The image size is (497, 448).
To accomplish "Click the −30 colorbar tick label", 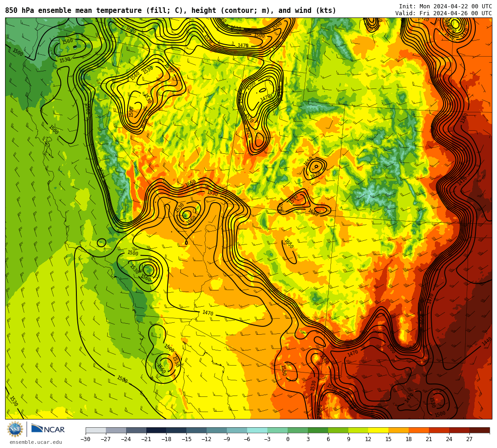I will click(86, 439).
